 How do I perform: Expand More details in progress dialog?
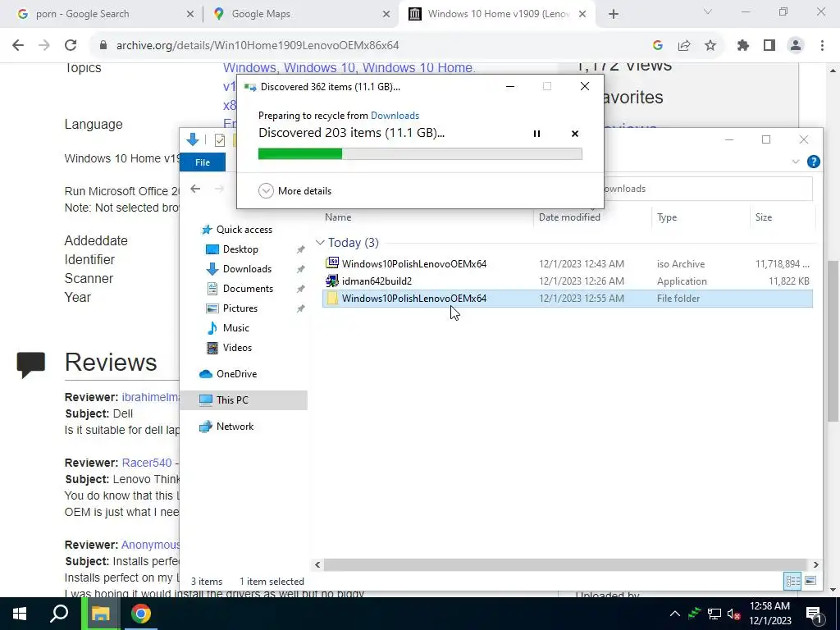295,190
